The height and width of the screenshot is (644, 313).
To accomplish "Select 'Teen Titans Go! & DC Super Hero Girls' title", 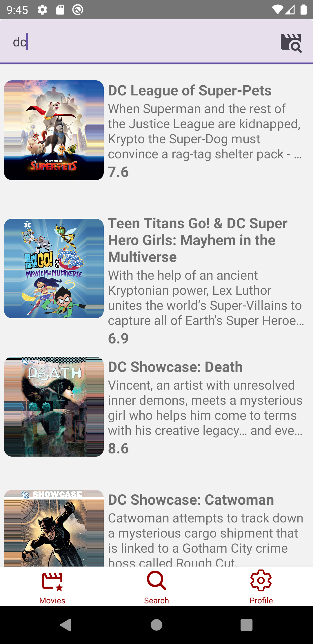I will (198, 240).
